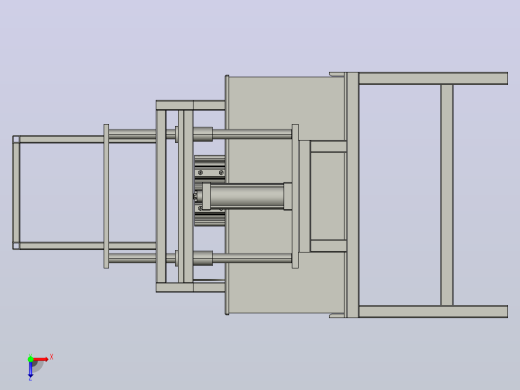The image size is (520, 390).
Task: Click the upper-right screw on the linear rail
Action: pos(221,172)
